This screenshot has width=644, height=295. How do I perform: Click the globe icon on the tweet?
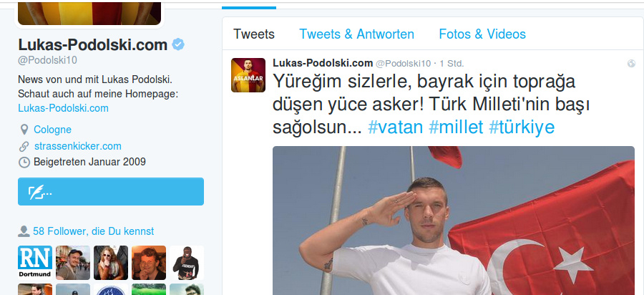coord(631,63)
